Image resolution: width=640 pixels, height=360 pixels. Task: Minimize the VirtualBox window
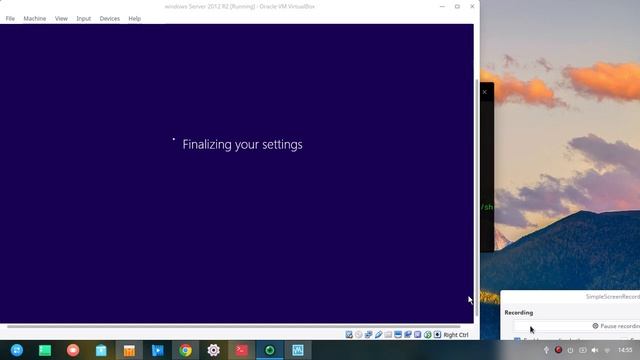[442, 7]
